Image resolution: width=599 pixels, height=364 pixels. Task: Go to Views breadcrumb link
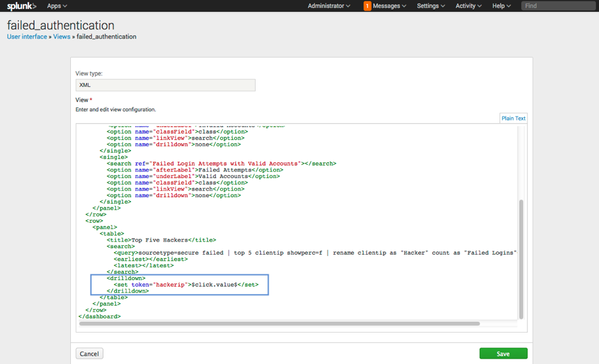point(62,37)
